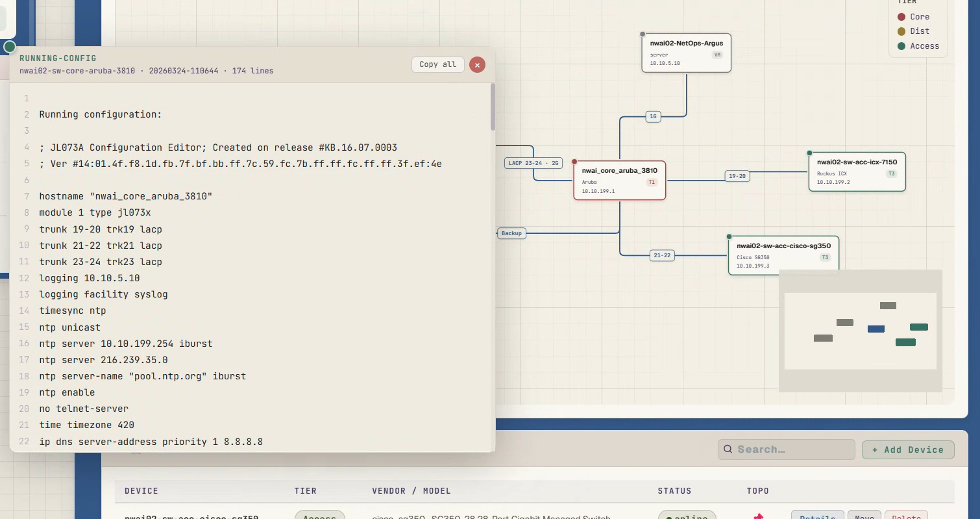Click the green circle above RUNNING-CONFIG panel
Screen dimensions: 980x519
click(x=10, y=47)
